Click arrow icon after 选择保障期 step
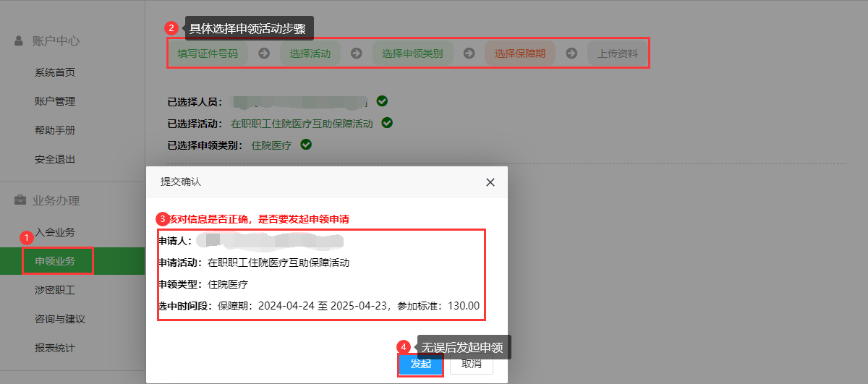 tap(571, 53)
